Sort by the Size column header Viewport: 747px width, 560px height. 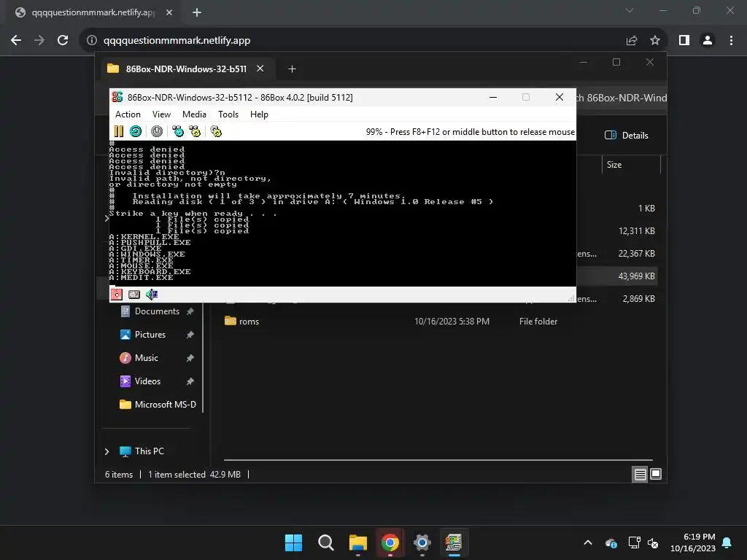614,165
